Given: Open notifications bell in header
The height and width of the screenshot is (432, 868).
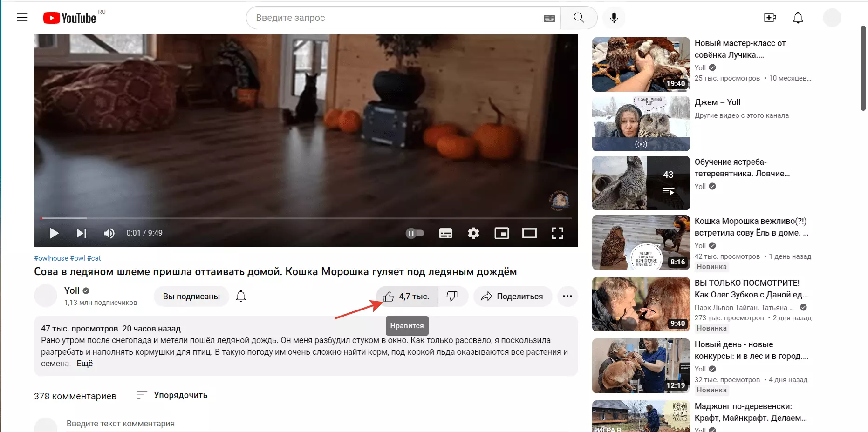Looking at the screenshot, I should coord(798,18).
